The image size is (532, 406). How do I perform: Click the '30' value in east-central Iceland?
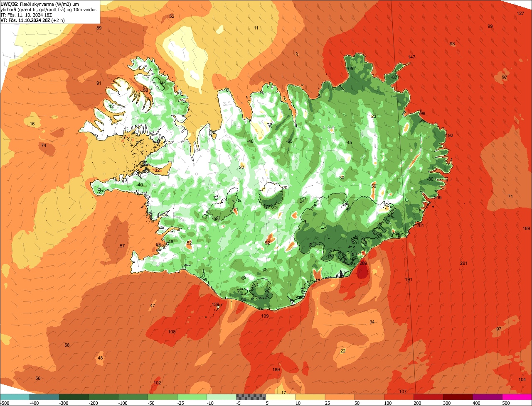(342, 178)
